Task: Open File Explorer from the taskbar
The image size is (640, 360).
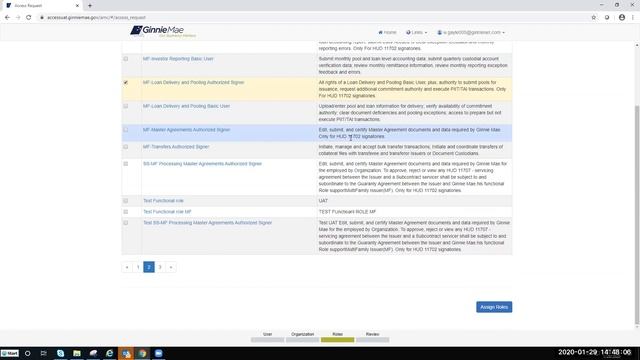Action: click(x=77, y=353)
